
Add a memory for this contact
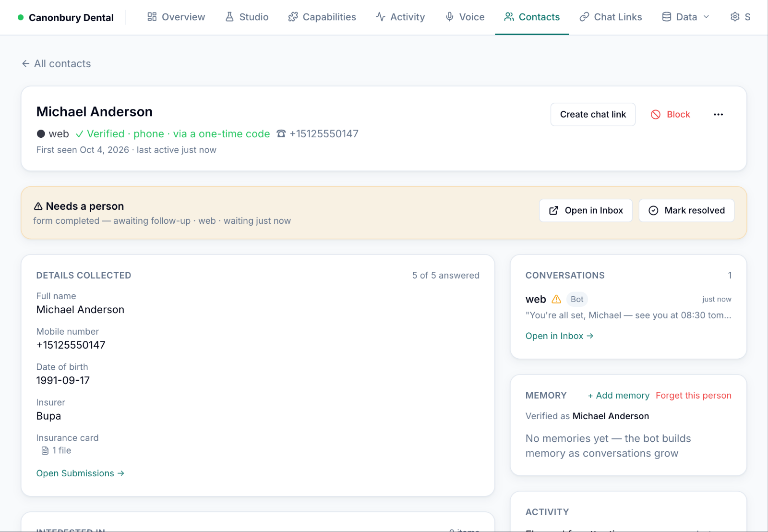618,396
